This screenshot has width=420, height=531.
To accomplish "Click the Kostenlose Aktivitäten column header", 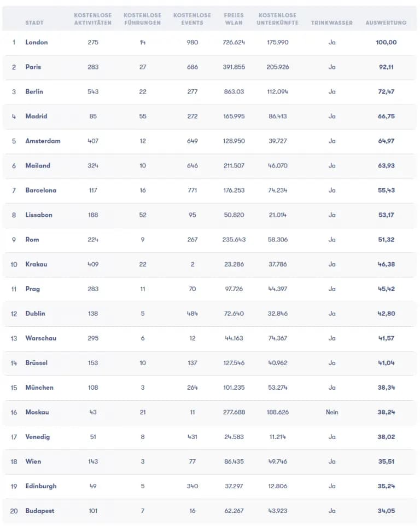I will click(x=93, y=19).
